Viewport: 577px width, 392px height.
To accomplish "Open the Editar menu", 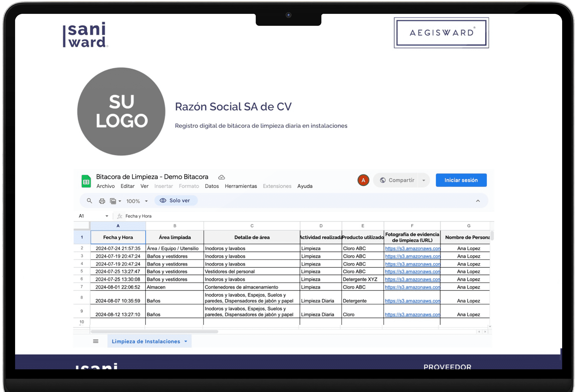I will coord(127,186).
